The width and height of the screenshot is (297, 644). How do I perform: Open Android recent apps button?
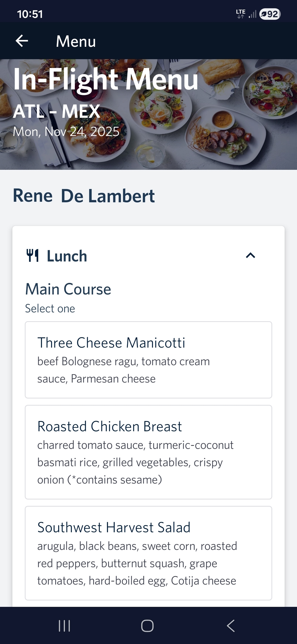(x=64, y=626)
